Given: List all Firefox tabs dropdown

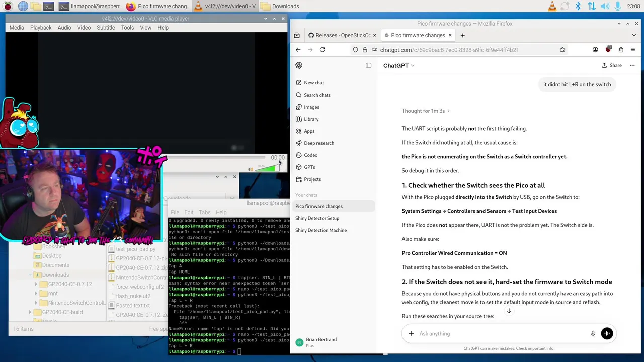Looking at the screenshot, I should coord(634,35).
